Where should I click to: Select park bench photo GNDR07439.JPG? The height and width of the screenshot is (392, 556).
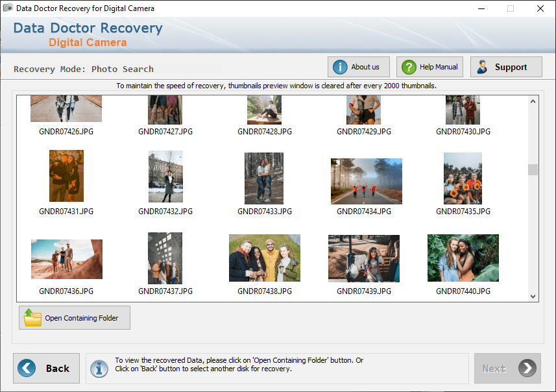364,258
